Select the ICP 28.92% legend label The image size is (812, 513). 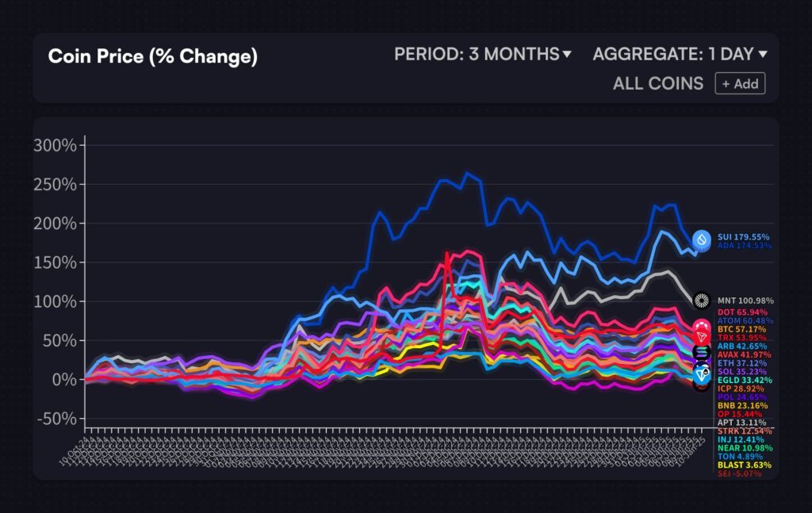point(741,389)
